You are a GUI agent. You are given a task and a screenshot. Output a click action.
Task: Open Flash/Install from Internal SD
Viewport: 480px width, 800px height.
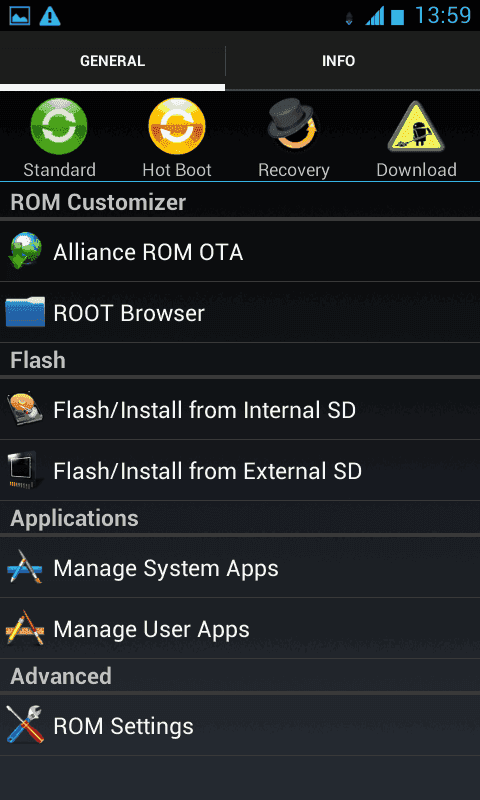click(240, 409)
